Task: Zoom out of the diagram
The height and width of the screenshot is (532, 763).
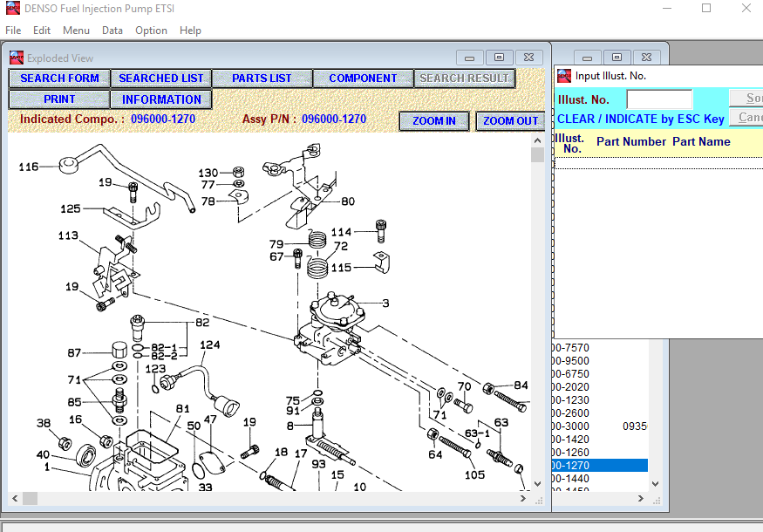Action: tap(510, 120)
